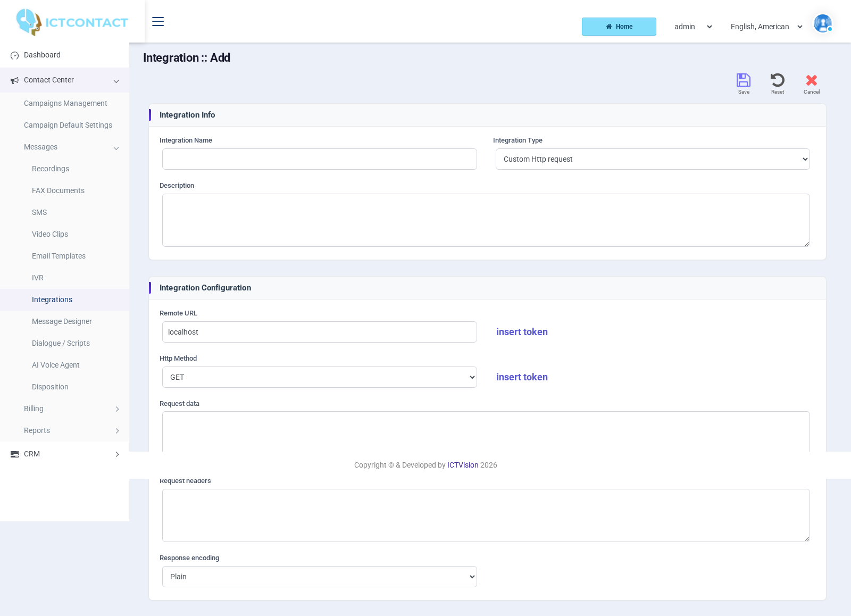This screenshot has width=851, height=616.
Task: Focus the Description text area
Action: [x=486, y=220]
